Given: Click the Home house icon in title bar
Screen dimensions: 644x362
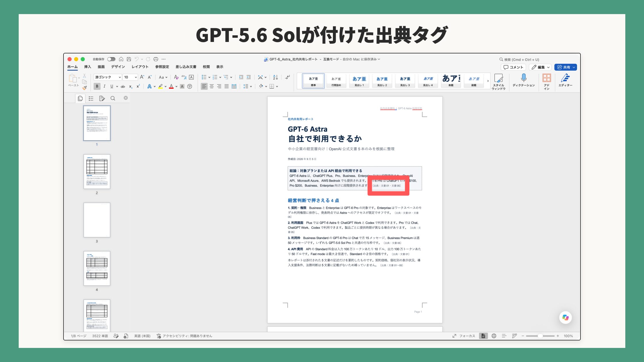Looking at the screenshot, I should click(x=121, y=59).
